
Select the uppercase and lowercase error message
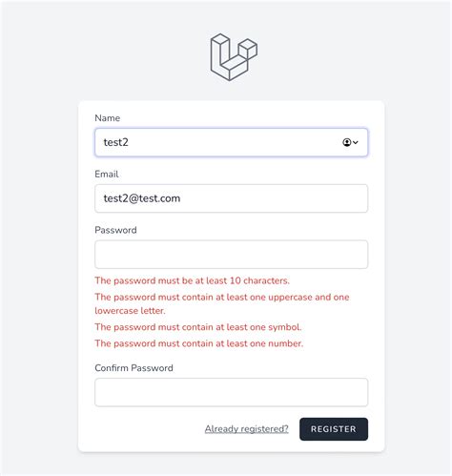click(x=222, y=303)
